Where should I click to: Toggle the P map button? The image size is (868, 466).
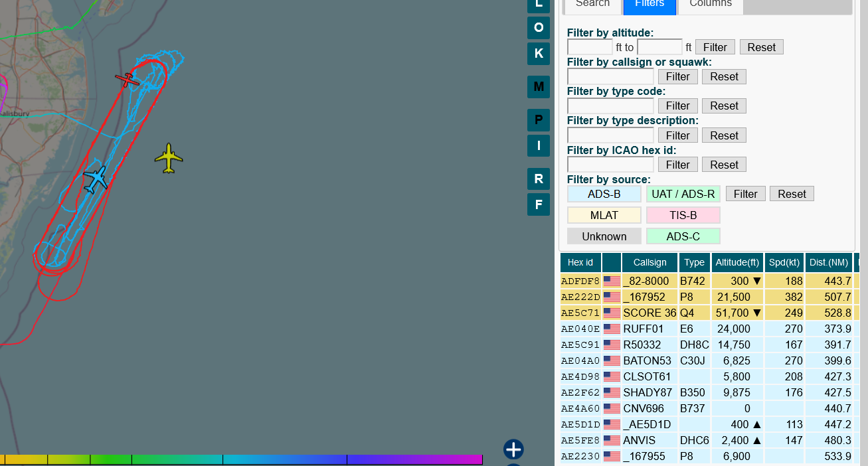click(x=539, y=120)
